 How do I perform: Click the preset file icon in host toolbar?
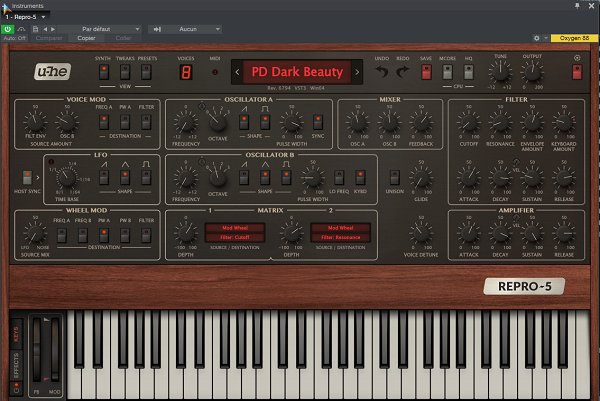tap(36, 29)
